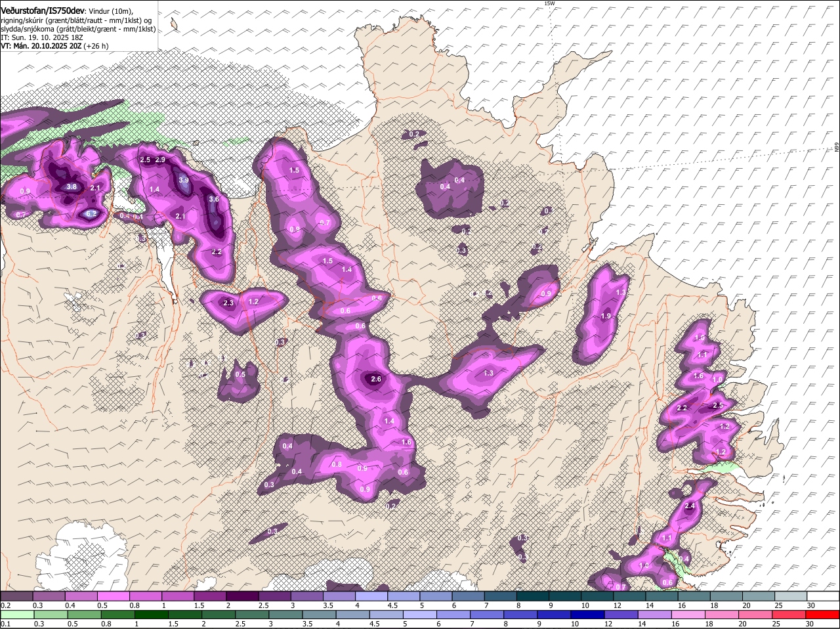Screen dimensions: 840x629
Task: Click the 2.9 value label on the map
Action: click(x=160, y=160)
